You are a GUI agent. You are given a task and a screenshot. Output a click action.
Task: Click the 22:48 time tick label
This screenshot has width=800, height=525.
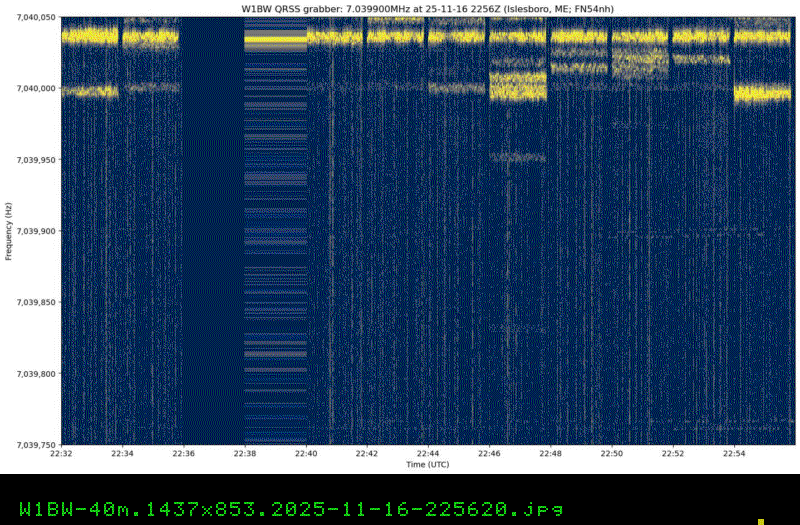click(x=551, y=453)
